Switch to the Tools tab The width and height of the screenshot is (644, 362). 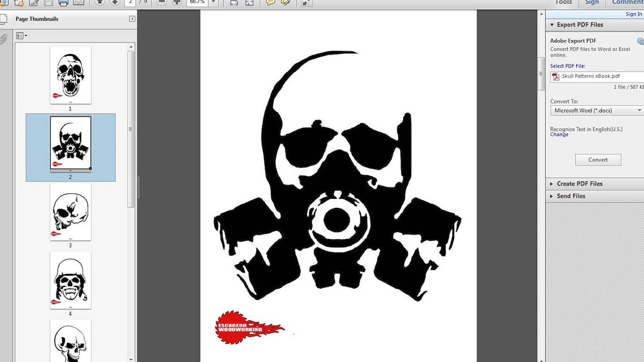click(563, 2)
